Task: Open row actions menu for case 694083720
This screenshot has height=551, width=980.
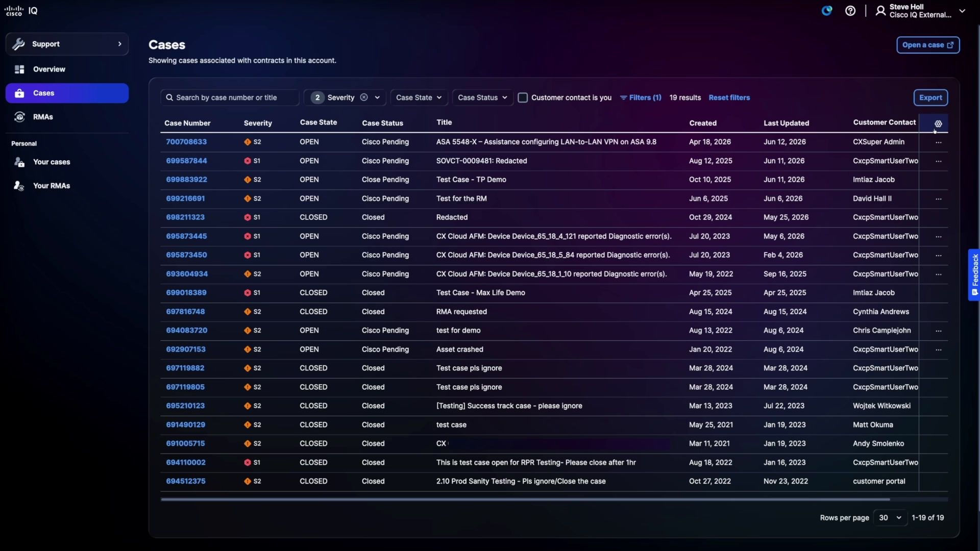Action: tap(939, 331)
